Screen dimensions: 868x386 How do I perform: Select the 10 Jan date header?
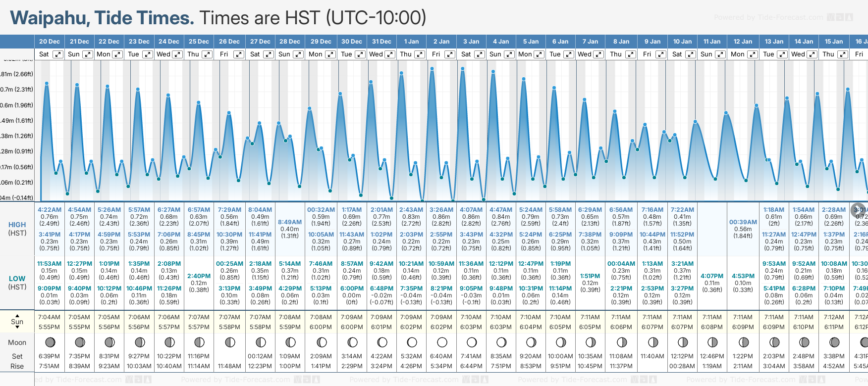click(x=682, y=42)
